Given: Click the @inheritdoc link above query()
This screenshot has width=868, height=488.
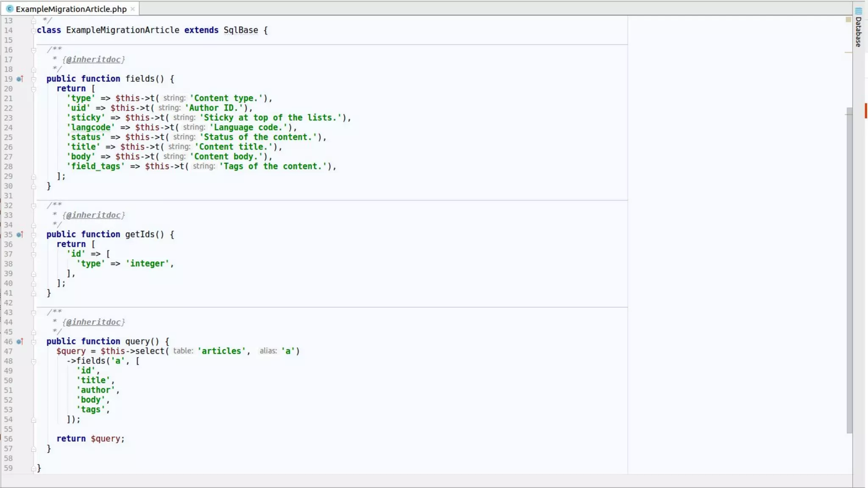Looking at the screenshot, I should coord(93,322).
